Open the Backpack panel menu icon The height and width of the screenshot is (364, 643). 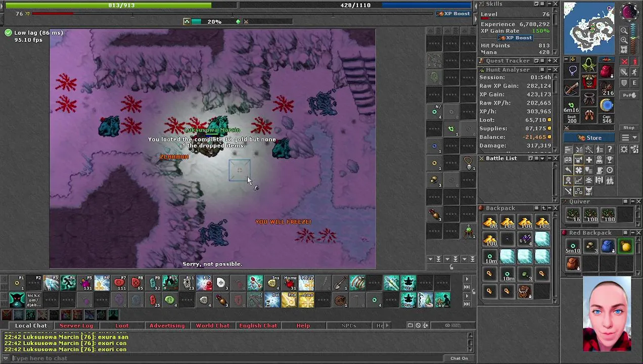(536, 208)
